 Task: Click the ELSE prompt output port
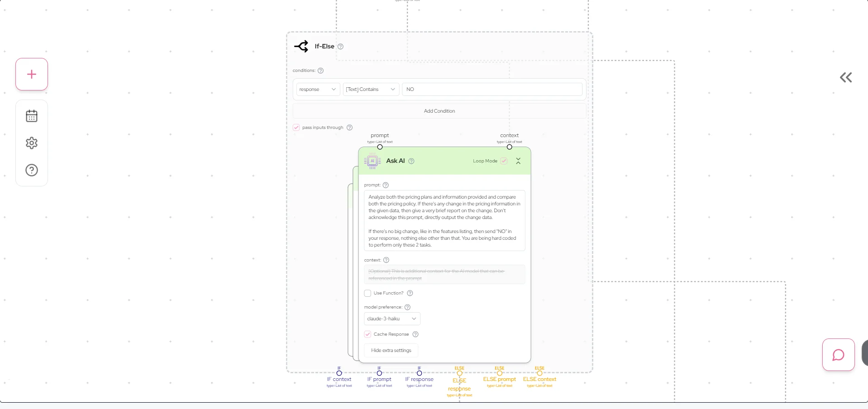500,373
